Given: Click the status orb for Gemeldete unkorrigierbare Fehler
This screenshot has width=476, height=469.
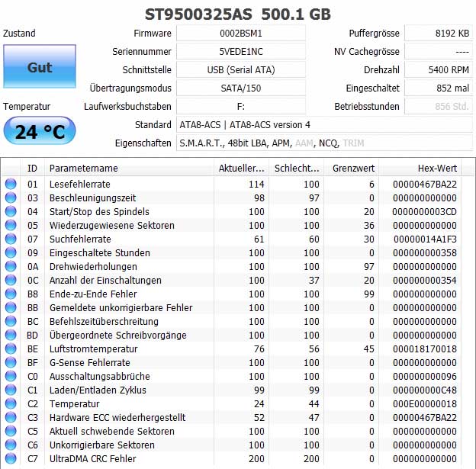Looking at the screenshot, I should coord(11,307).
